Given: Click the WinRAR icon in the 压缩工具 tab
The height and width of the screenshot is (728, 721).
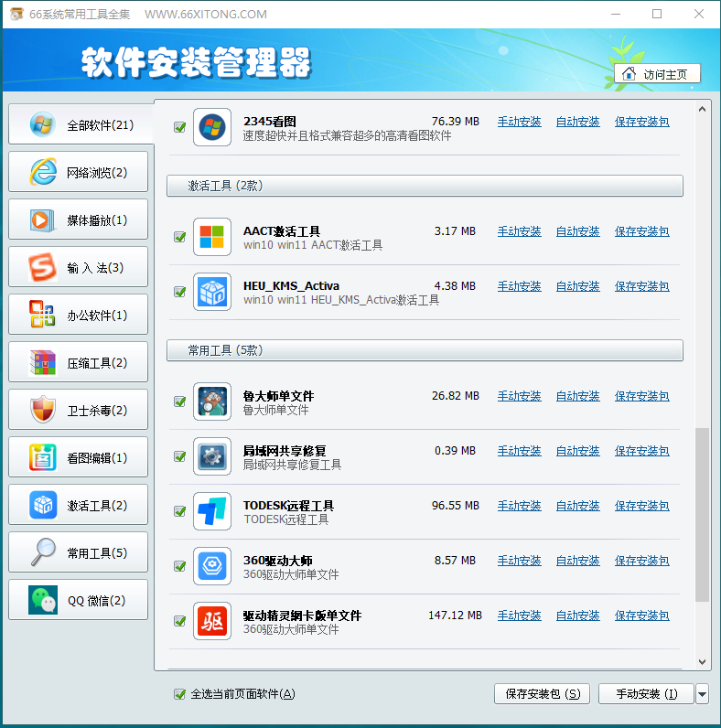Looking at the screenshot, I should [43, 362].
